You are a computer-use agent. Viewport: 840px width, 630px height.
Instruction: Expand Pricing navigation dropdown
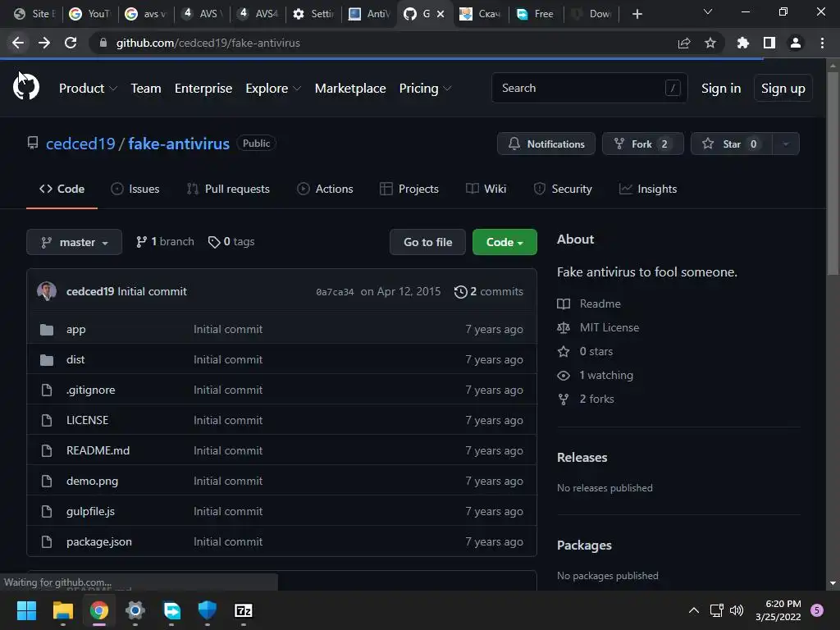pos(426,89)
